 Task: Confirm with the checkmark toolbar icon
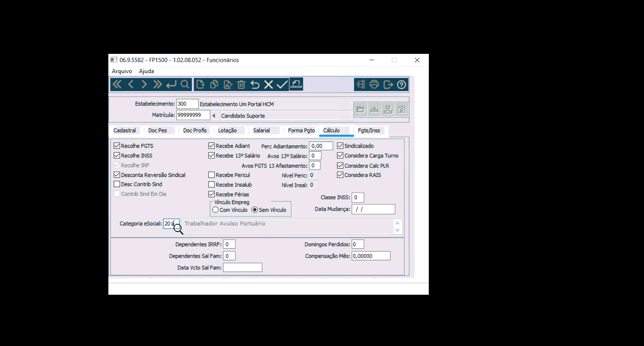tap(282, 85)
